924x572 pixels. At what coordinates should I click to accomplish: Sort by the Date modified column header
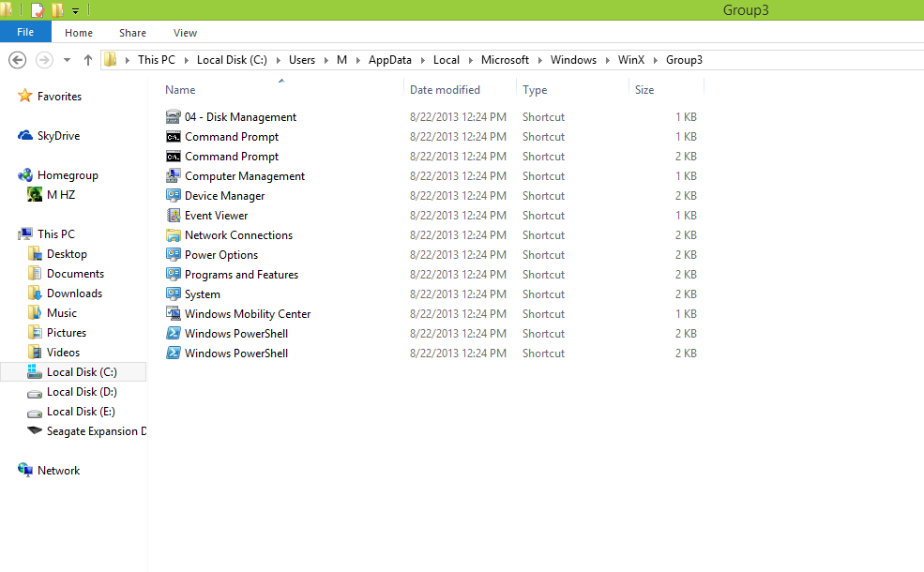pyautogui.click(x=445, y=89)
